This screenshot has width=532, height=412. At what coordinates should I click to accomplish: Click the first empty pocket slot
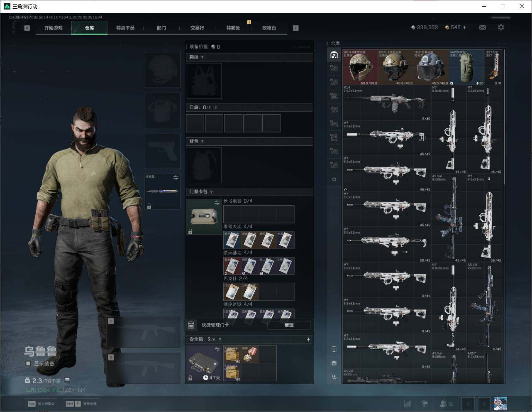[x=195, y=123]
